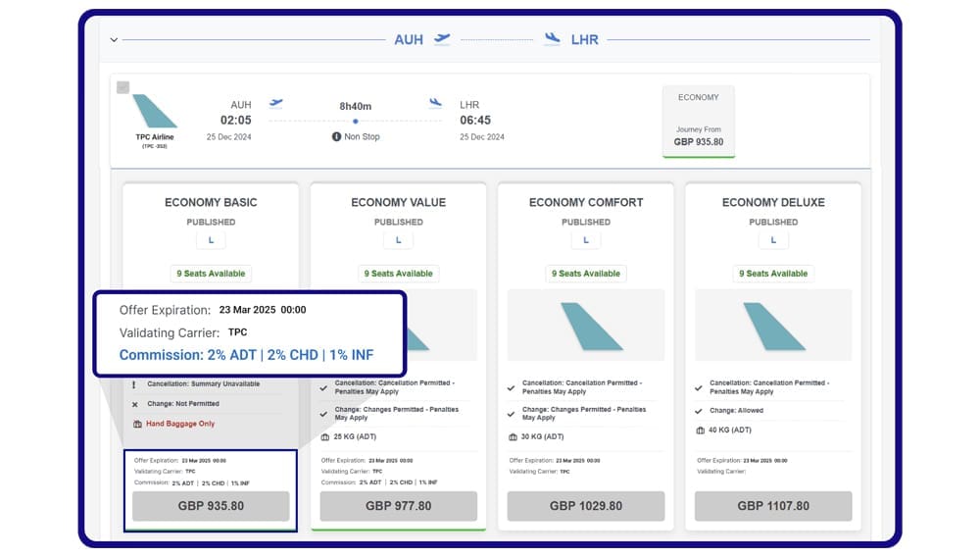The height and width of the screenshot is (557, 980).
Task: Click the Economy Comfort tail image
Action: [x=586, y=326]
